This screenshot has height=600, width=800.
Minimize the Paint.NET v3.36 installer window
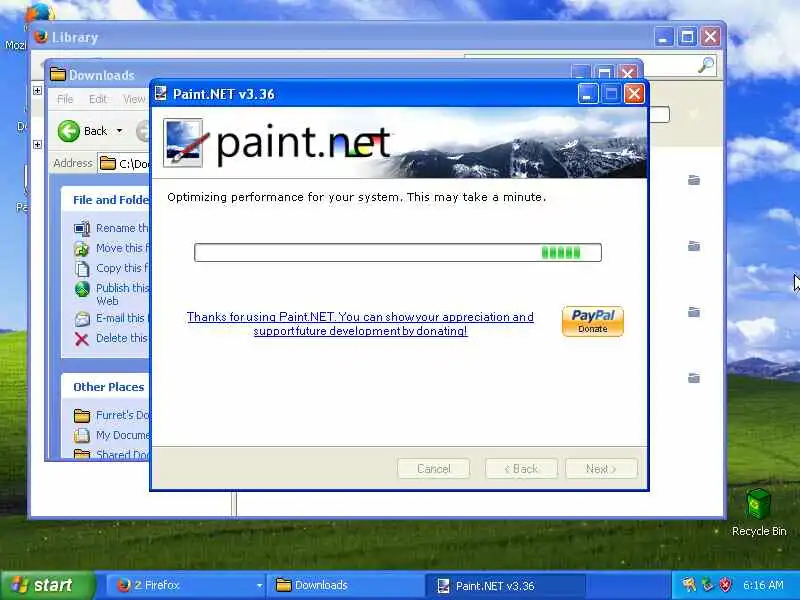click(588, 94)
